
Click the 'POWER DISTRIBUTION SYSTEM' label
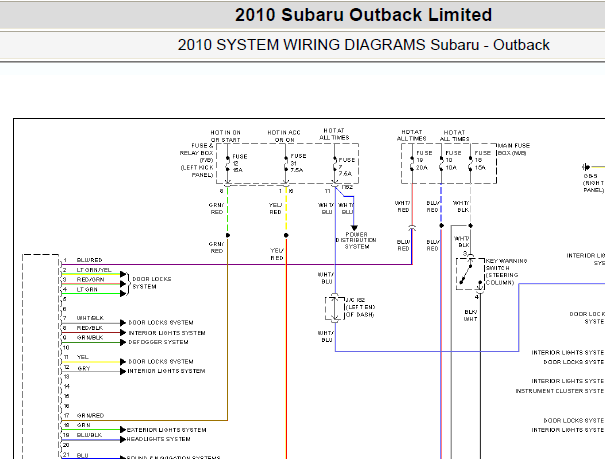[356, 240]
